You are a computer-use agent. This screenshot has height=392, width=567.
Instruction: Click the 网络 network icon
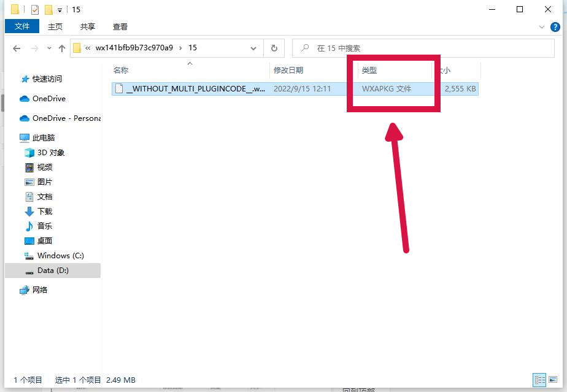(x=24, y=290)
